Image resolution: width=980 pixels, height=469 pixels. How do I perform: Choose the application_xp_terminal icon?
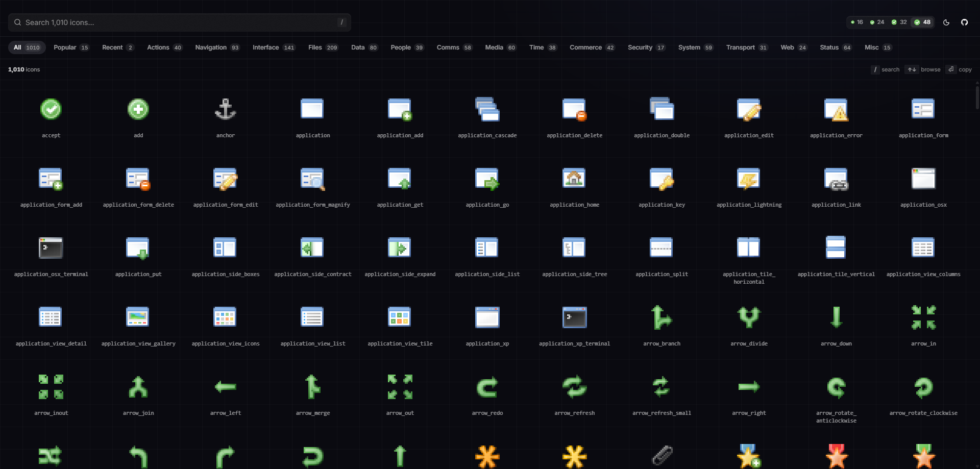[x=574, y=317]
